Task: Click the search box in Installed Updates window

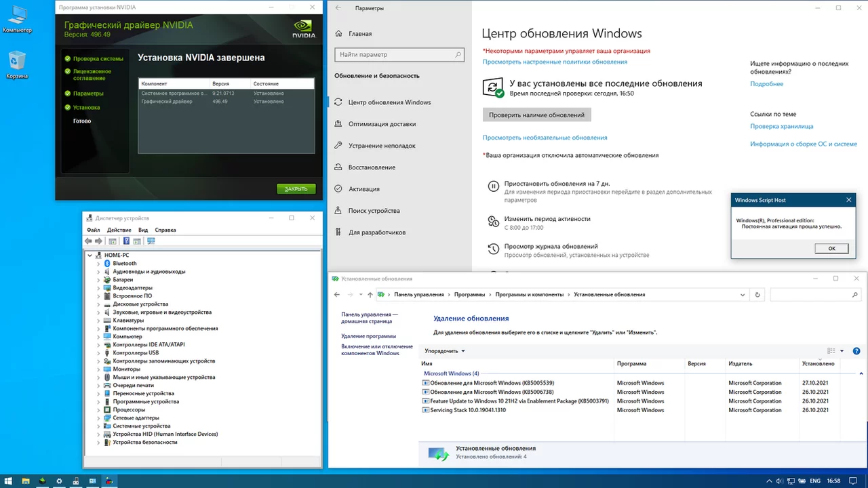Action: (x=816, y=295)
